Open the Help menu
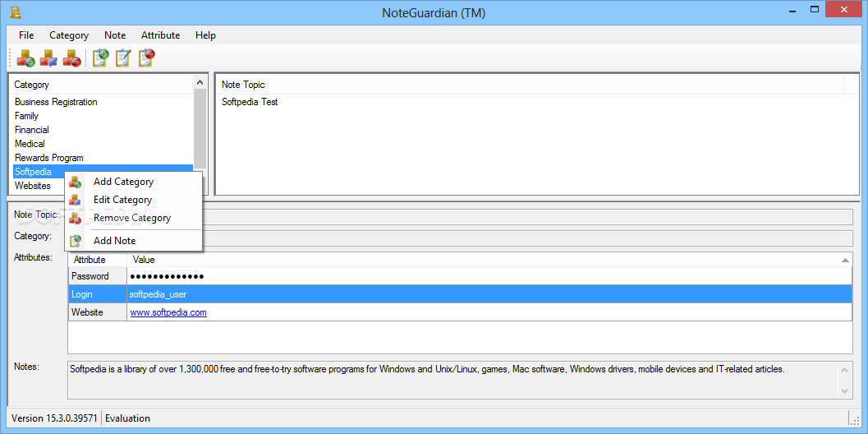 point(205,35)
